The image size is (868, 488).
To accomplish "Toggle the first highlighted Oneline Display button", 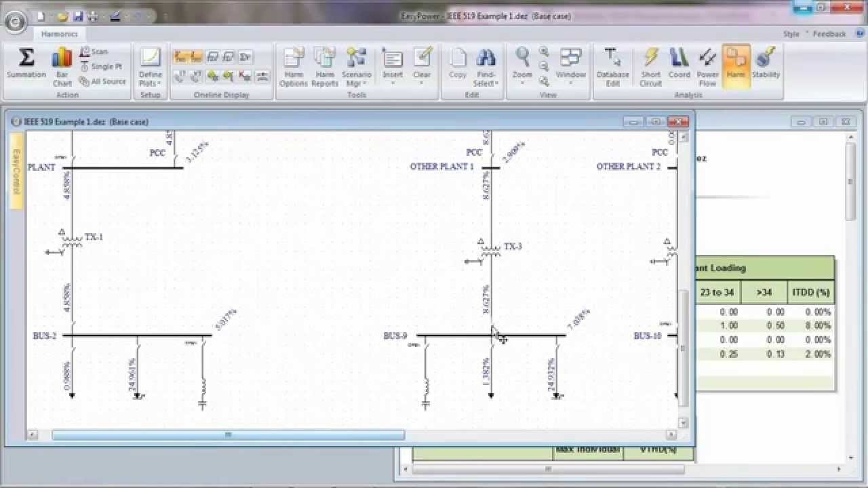I will click(180, 57).
